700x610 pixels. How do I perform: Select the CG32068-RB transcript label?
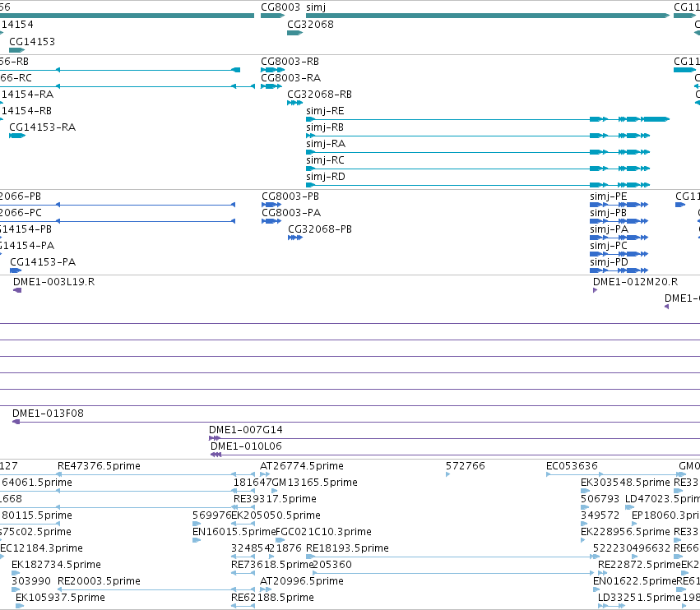pos(319,95)
